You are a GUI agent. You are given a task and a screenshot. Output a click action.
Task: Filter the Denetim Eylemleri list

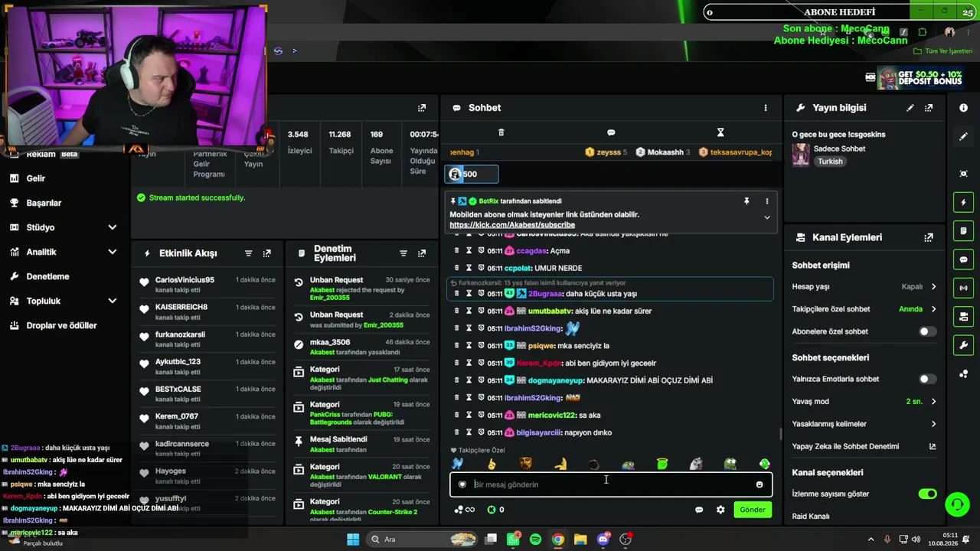click(403, 253)
